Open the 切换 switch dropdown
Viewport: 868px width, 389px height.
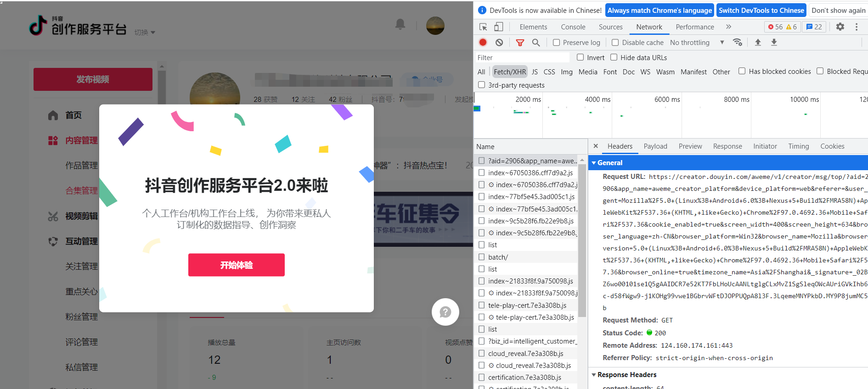click(x=145, y=32)
